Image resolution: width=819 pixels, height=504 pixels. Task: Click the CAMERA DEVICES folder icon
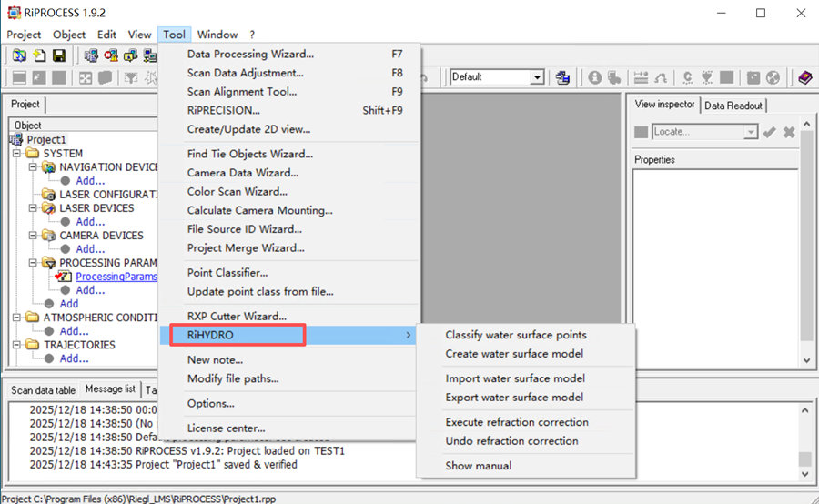pos(48,236)
